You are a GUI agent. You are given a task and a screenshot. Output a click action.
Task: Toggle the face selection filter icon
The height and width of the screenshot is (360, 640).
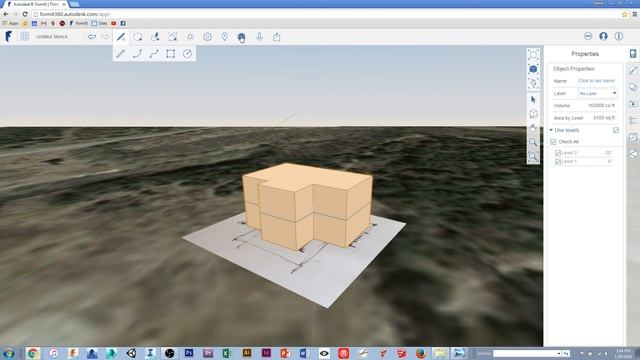(x=533, y=55)
